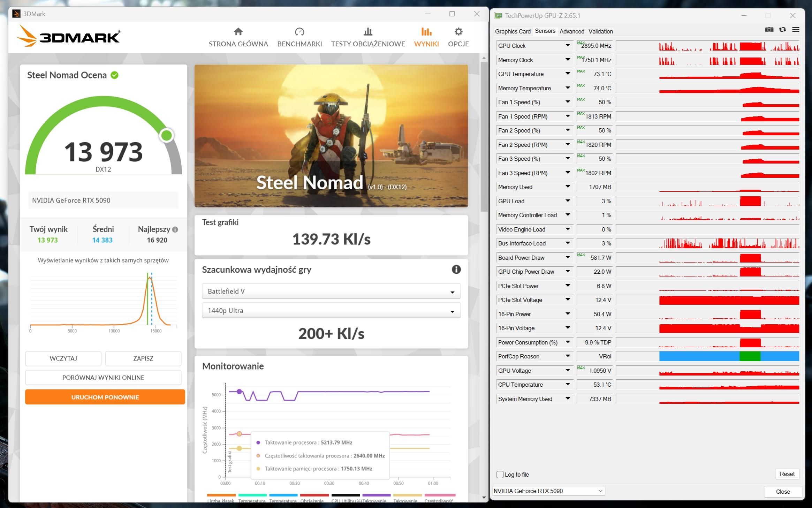Switch to the Advanced tab in GPU-Z
The width and height of the screenshot is (812, 508).
coord(572,31)
